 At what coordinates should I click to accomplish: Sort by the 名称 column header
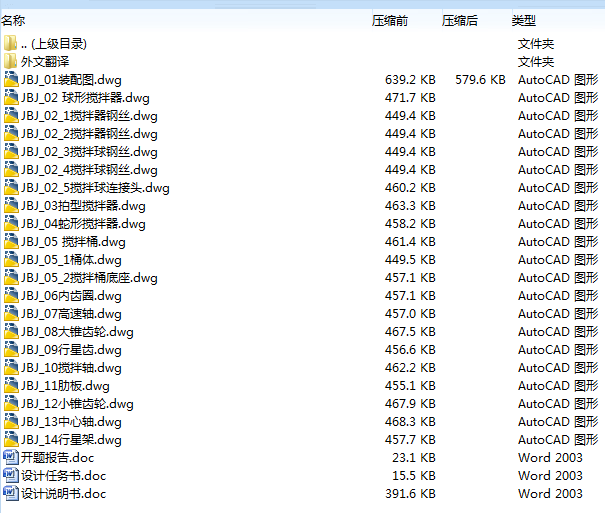click(13, 20)
